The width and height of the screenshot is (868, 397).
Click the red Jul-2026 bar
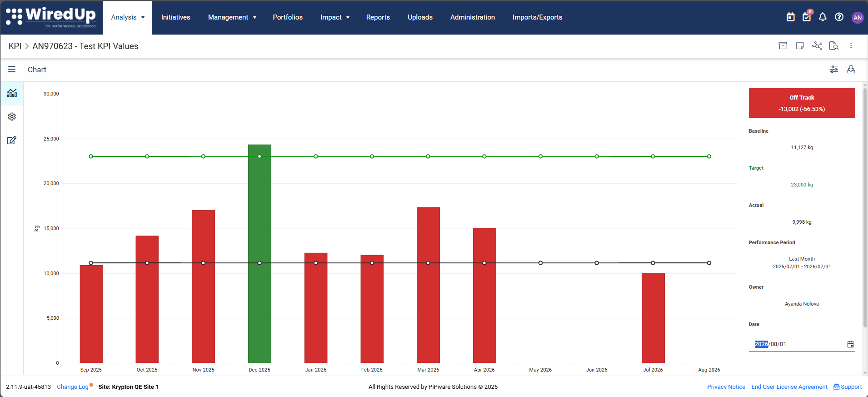(653, 318)
